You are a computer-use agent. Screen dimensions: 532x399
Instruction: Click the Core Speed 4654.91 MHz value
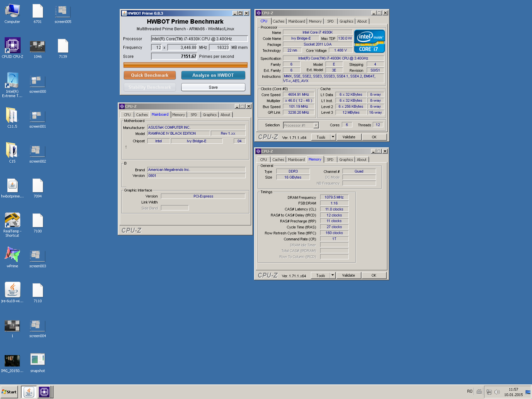(x=299, y=94)
